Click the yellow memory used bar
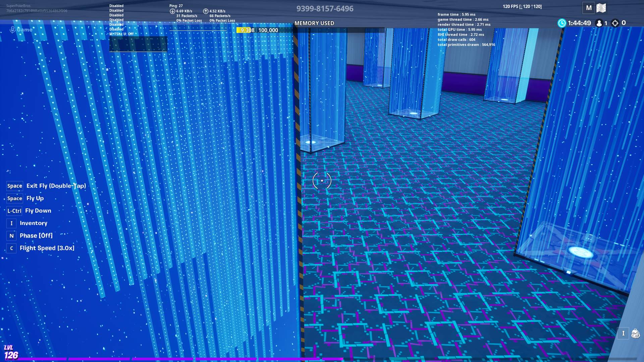The image size is (644, 362). (244, 30)
